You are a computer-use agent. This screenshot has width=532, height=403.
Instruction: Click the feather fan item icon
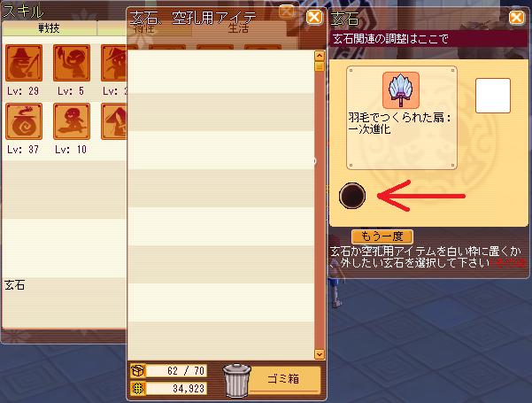[401, 90]
